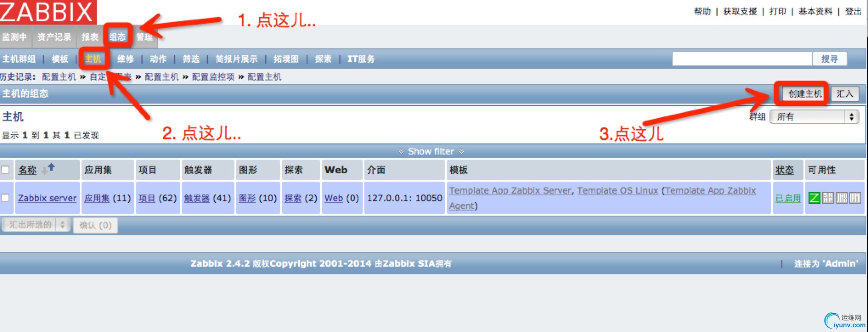This screenshot has width=868, height=332.
Task: Open the Zabbix server host link
Action: (x=47, y=198)
